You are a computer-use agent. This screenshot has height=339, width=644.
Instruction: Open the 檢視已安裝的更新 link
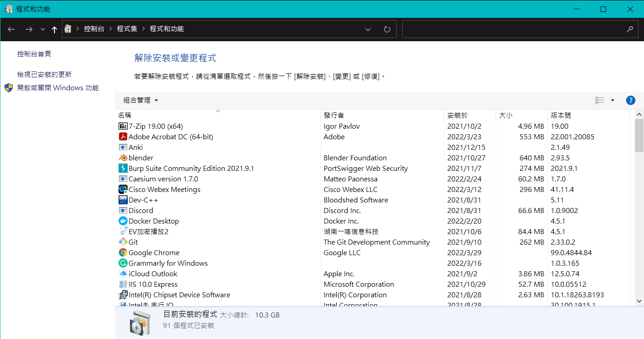(44, 74)
